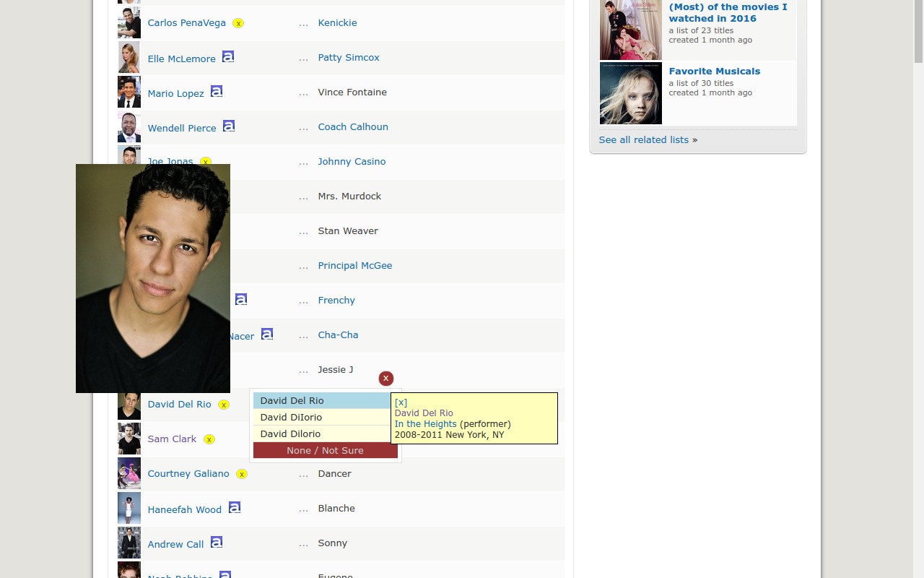Click the 'a' icon next to Wendell Pierce

229,126
